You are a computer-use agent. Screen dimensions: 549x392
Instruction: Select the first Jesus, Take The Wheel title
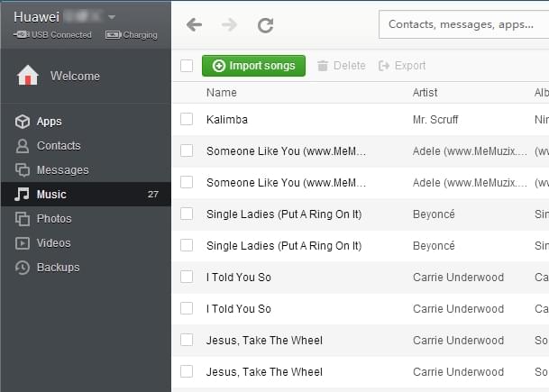pyautogui.click(x=264, y=341)
